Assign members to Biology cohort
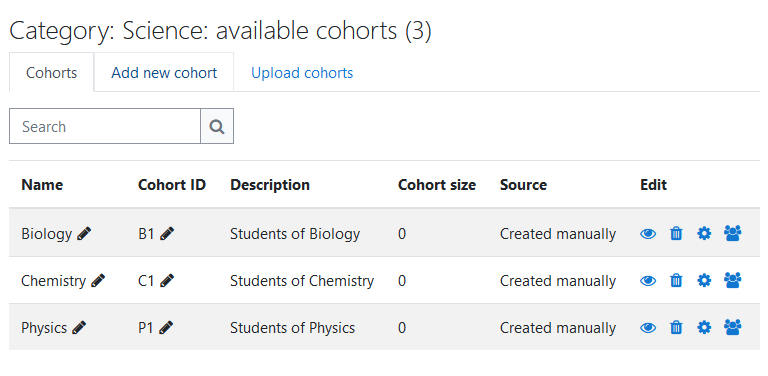The height and width of the screenshot is (376, 768). coord(733,234)
